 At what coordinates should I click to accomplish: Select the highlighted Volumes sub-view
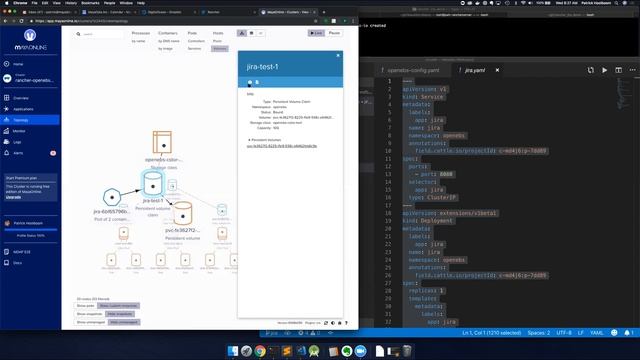tap(220, 49)
